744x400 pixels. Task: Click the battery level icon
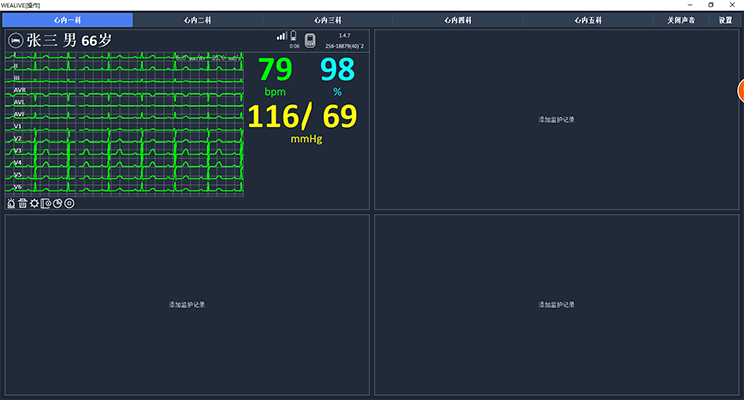[x=294, y=36]
